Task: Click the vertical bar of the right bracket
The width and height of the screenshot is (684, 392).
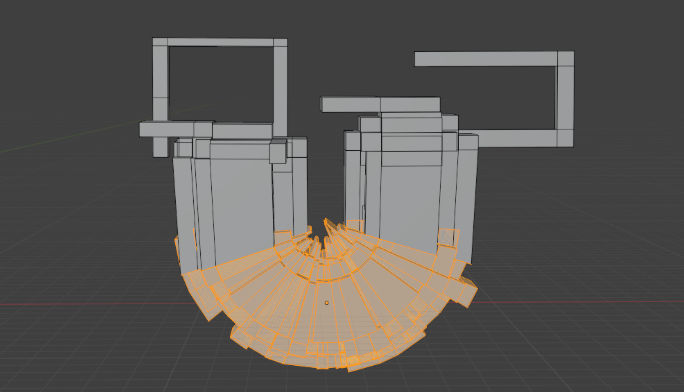Action: tap(565, 98)
